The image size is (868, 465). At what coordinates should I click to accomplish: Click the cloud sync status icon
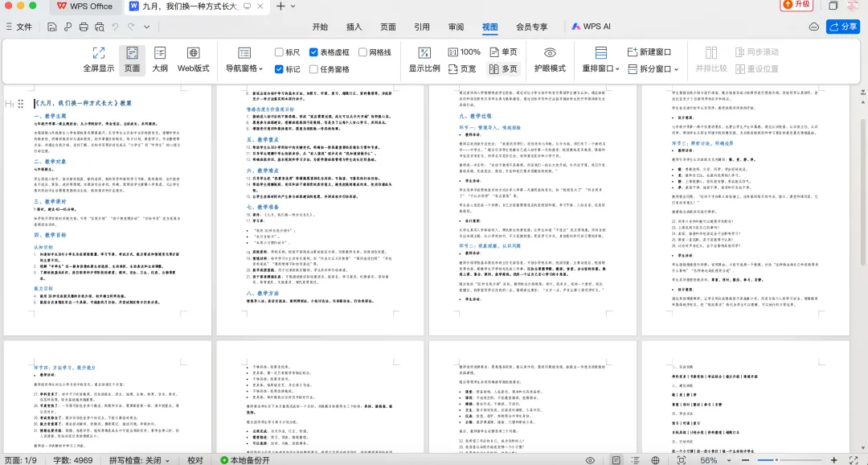[x=813, y=27]
